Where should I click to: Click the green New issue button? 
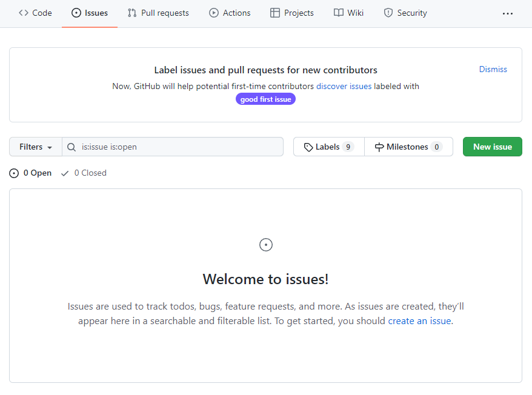[492, 147]
